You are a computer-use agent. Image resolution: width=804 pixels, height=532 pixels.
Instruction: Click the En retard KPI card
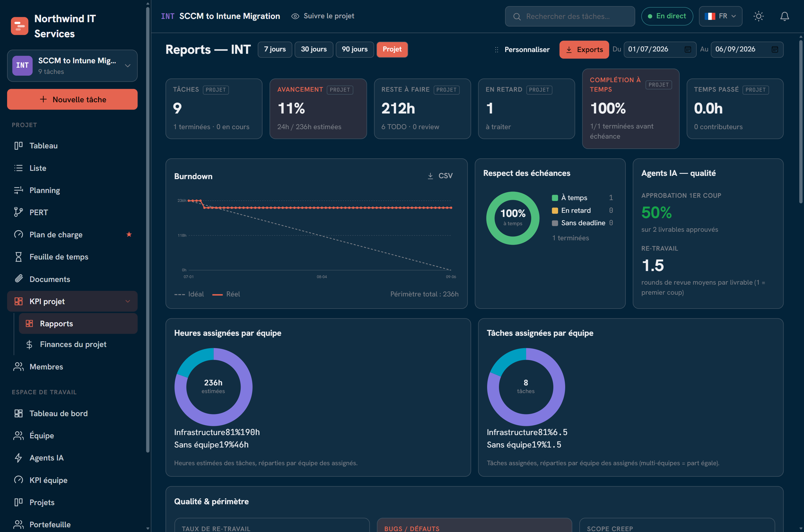coord(526,108)
